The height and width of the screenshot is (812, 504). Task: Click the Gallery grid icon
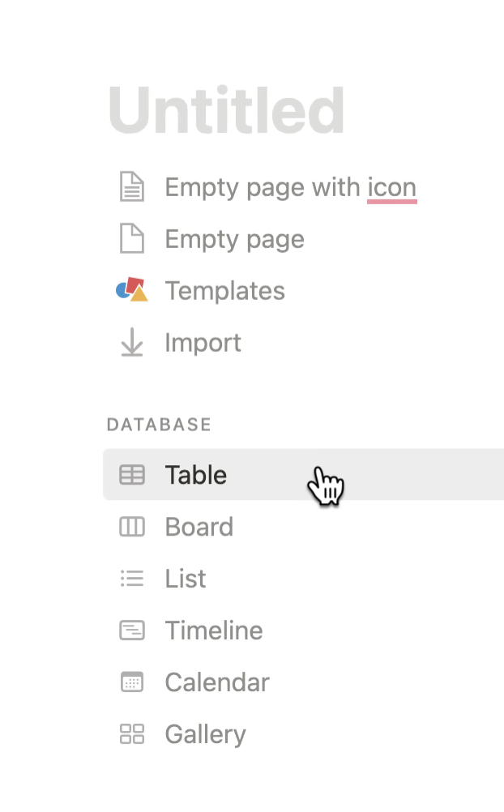coord(131,734)
